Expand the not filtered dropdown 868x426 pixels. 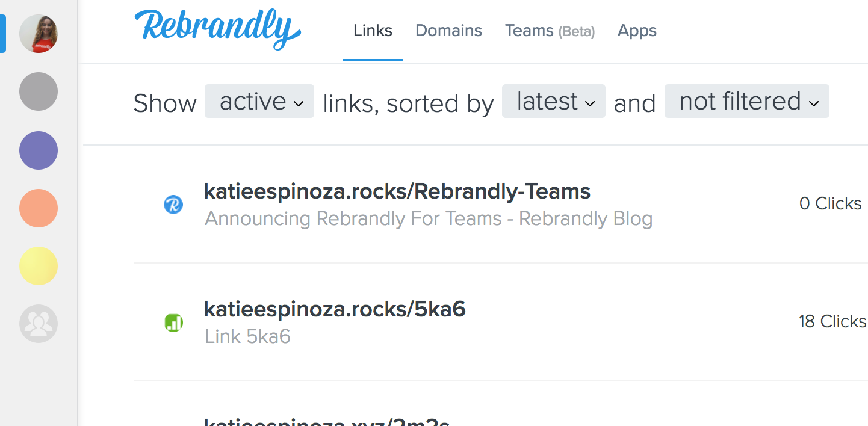point(747,101)
